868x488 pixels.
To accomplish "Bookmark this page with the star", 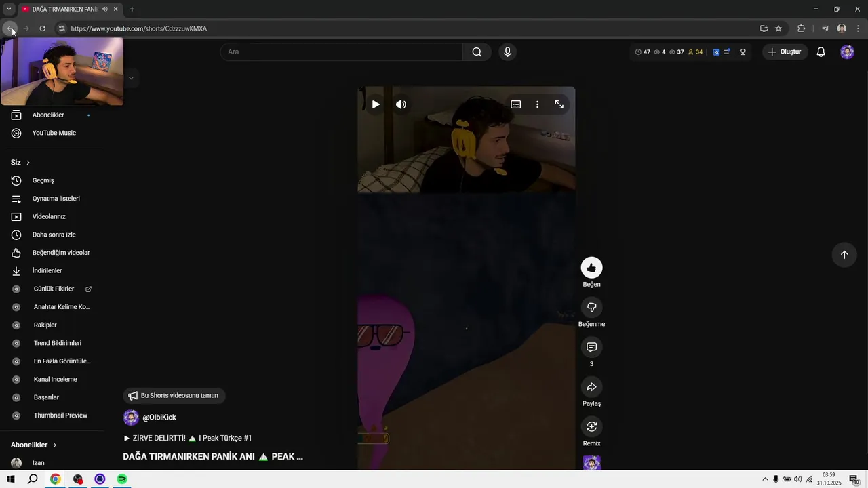I will click(x=778, y=28).
